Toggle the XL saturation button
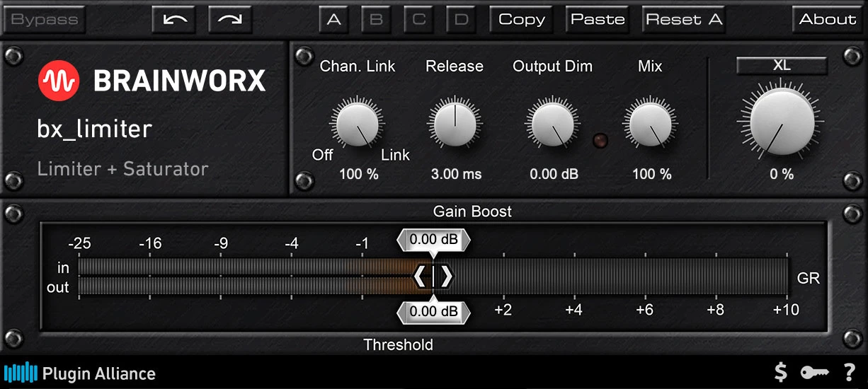Screen dimensions: 868x389 [782, 65]
